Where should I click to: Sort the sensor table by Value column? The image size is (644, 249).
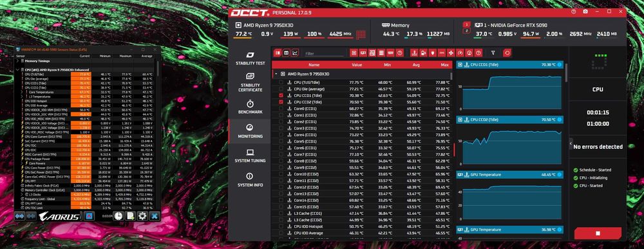357,65
